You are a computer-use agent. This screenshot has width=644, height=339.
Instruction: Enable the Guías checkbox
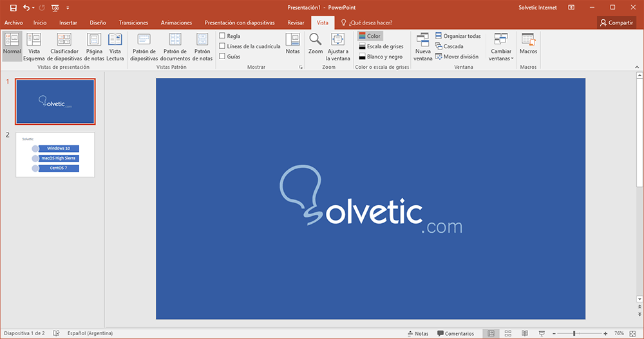coord(222,56)
